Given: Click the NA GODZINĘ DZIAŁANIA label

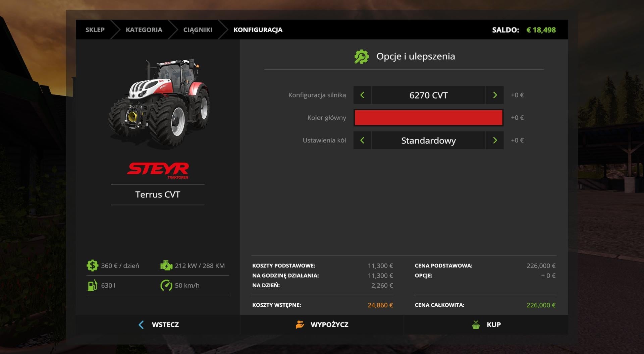Looking at the screenshot, I should coord(285,276).
